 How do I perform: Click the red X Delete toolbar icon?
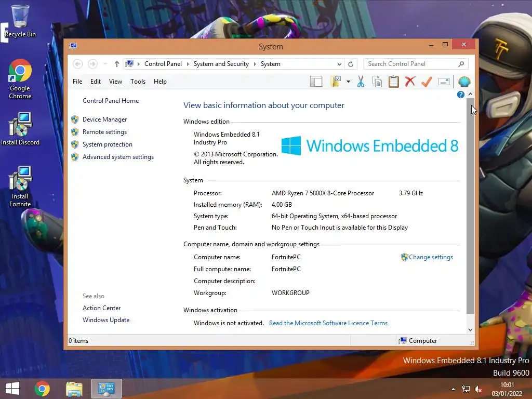[410, 82]
